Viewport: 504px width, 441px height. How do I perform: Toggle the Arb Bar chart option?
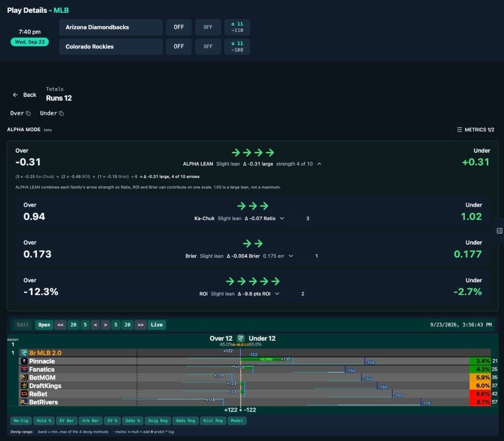coord(91,421)
